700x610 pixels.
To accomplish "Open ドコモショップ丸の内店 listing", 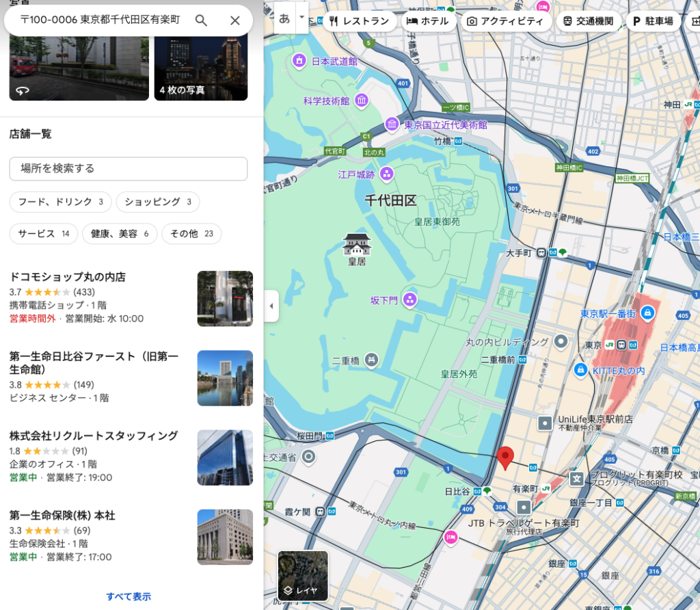I will tap(131, 298).
